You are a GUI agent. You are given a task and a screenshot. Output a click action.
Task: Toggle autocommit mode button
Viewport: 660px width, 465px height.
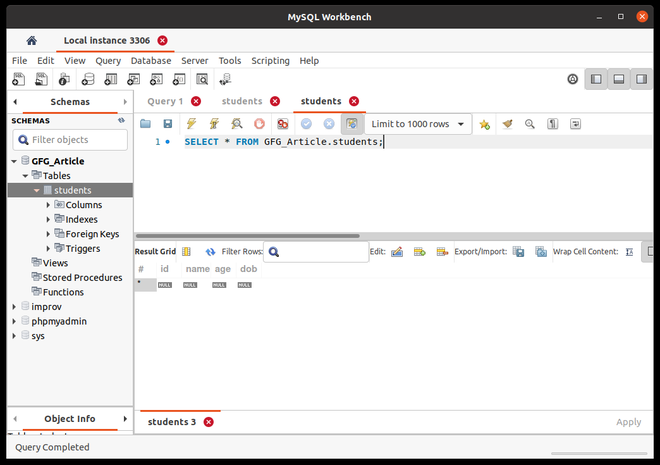[351, 124]
